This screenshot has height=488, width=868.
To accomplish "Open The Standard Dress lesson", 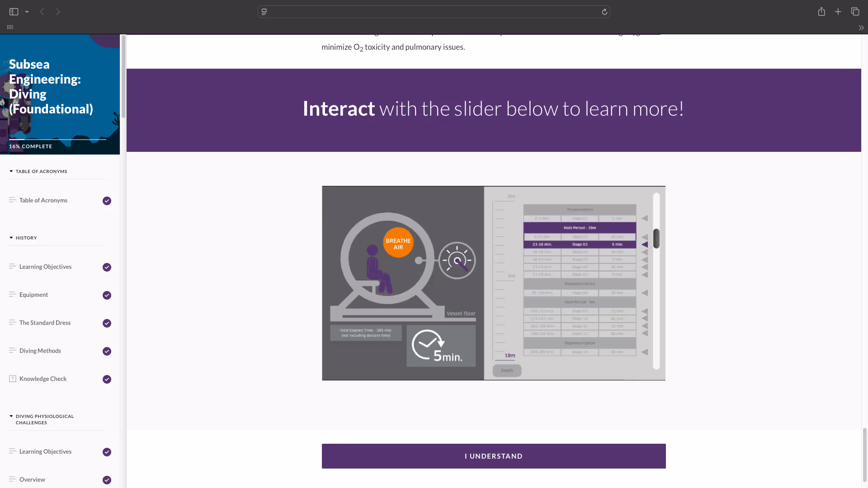I will click(x=45, y=323).
